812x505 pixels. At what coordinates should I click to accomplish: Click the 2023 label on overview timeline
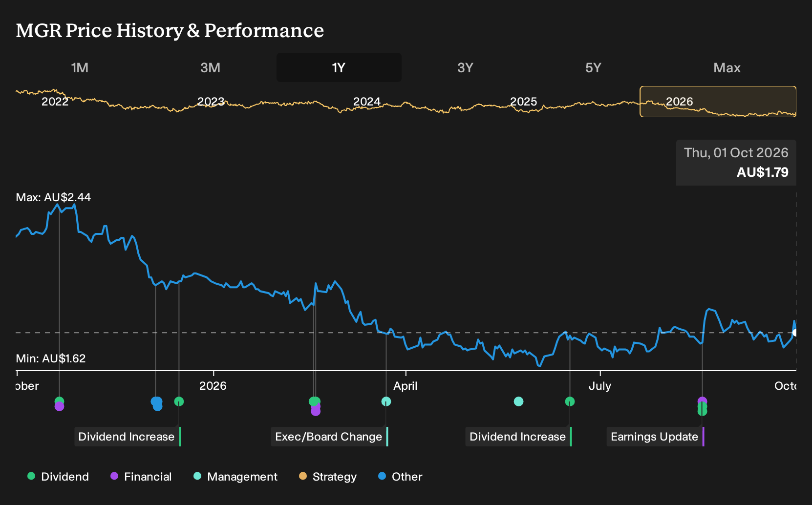pos(211,102)
